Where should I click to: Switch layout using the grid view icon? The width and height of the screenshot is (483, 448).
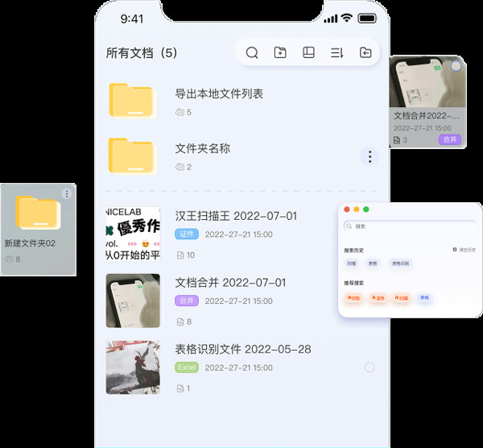[308, 52]
